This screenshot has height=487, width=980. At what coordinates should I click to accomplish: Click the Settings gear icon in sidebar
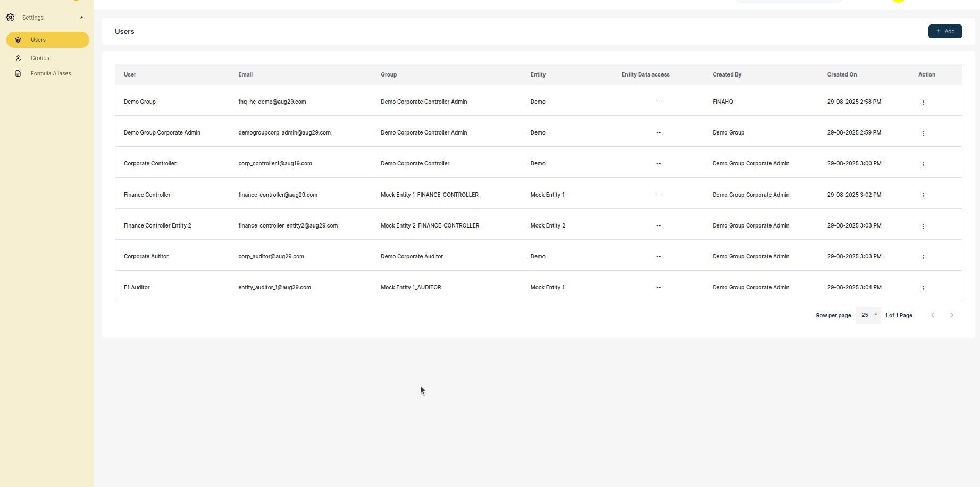tap(11, 18)
